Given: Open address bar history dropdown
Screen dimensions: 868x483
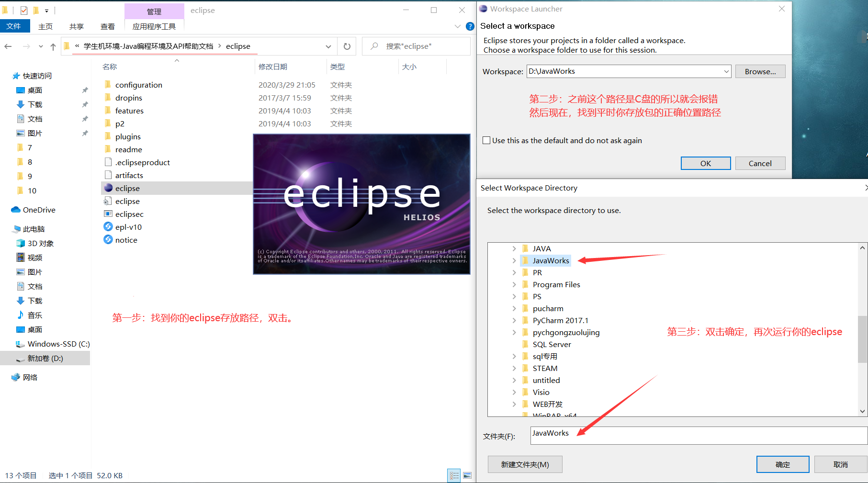Looking at the screenshot, I should [328, 46].
